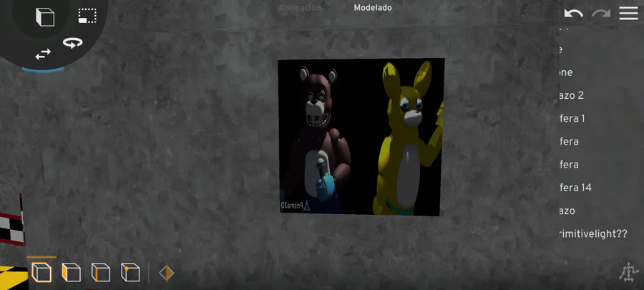
Task: Choose the circular rotate arrow tool
Action: (73, 43)
